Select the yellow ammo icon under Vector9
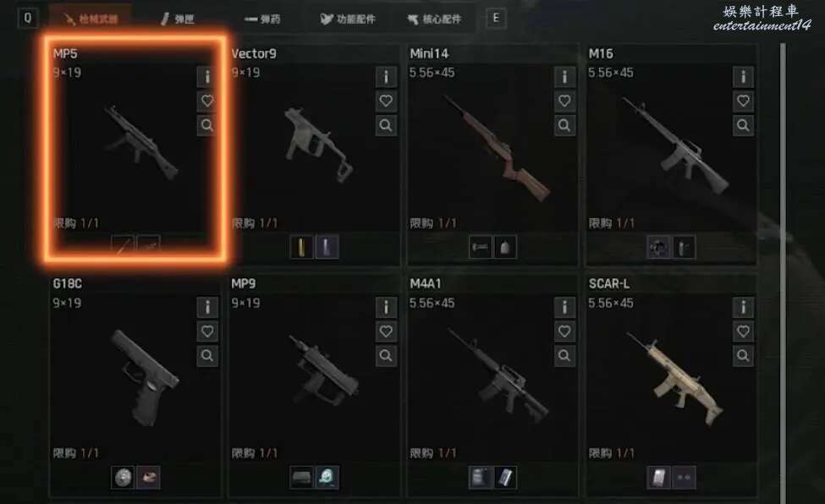 tap(301, 247)
